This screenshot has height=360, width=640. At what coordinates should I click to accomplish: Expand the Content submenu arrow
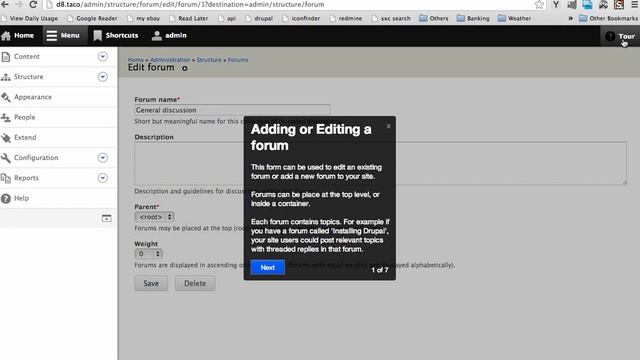point(103,56)
